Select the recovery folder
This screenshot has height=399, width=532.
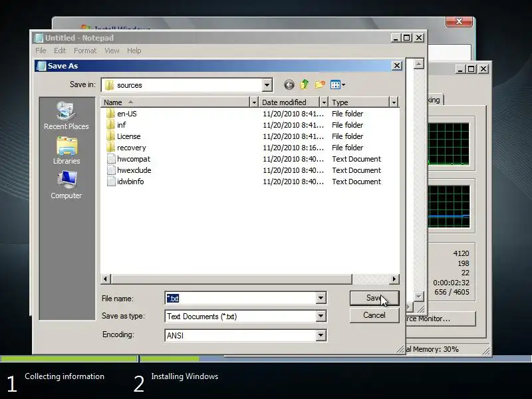(x=131, y=148)
